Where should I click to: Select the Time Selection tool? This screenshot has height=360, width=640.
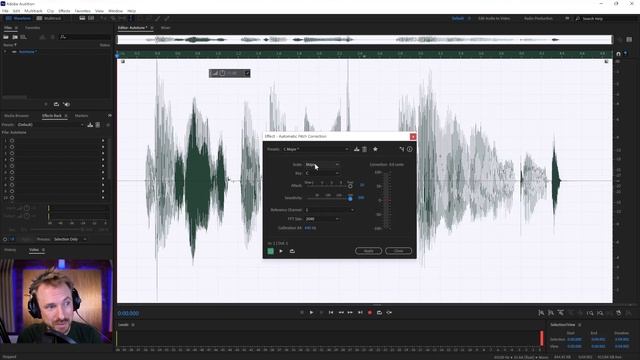pos(131,18)
